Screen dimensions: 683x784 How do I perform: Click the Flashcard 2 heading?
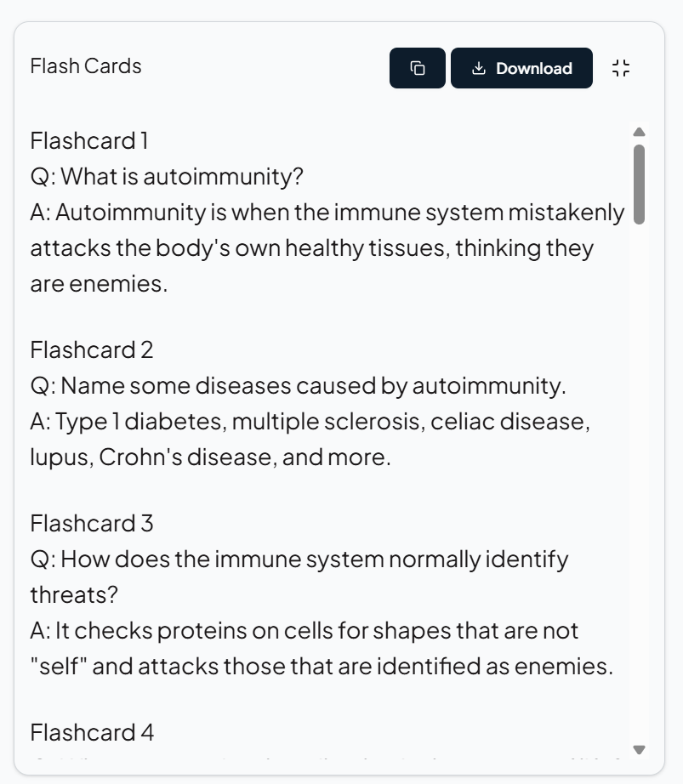point(92,349)
